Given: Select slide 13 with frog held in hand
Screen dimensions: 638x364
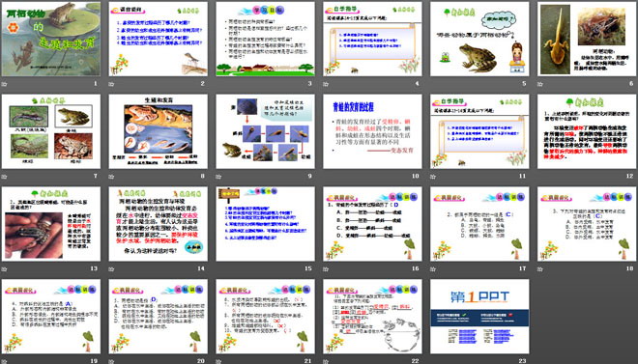Looking at the screenshot, I should click(x=51, y=224).
